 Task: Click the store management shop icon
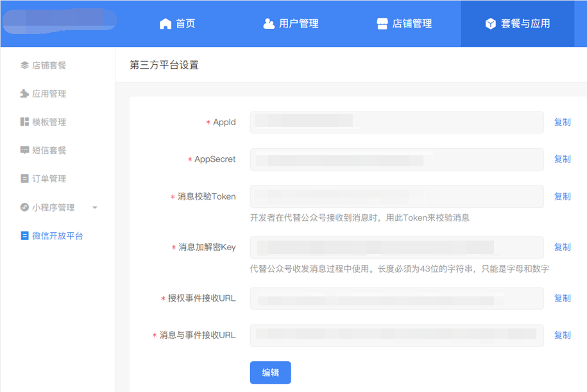(x=382, y=24)
